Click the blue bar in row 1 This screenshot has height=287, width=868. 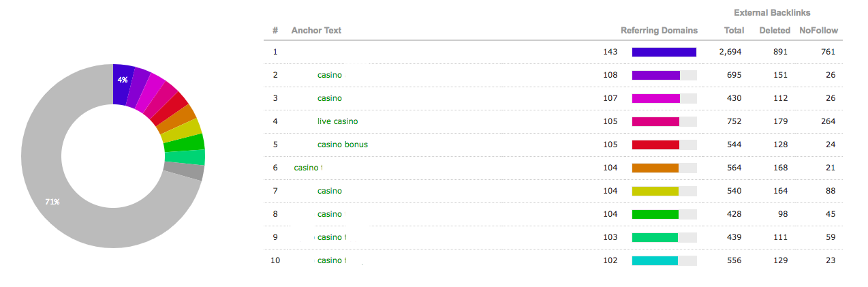[x=664, y=52]
